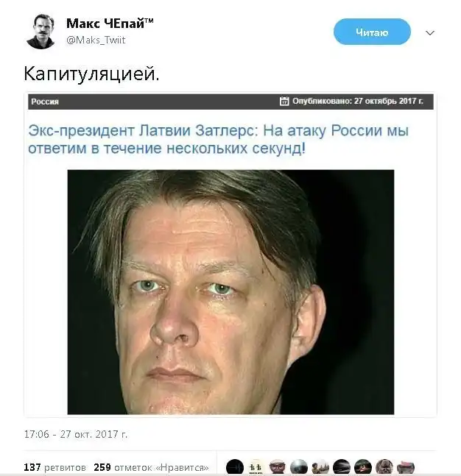Click the dark streaked liker avatar

click(342, 467)
